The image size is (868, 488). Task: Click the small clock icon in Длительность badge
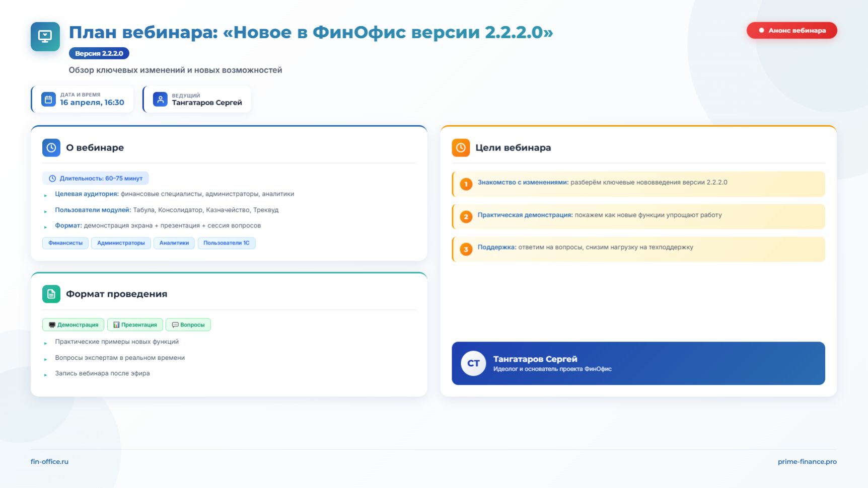point(52,179)
